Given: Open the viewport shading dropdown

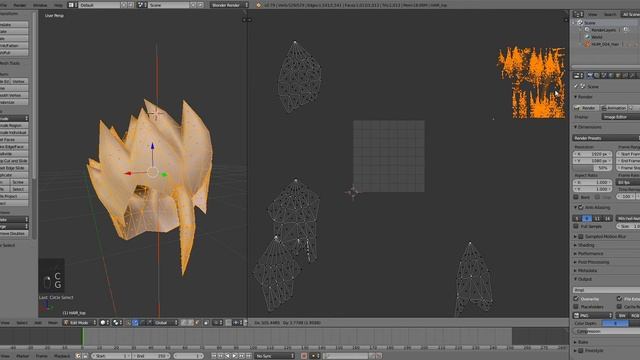Looking at the screenshot, I should pos(105,322).
